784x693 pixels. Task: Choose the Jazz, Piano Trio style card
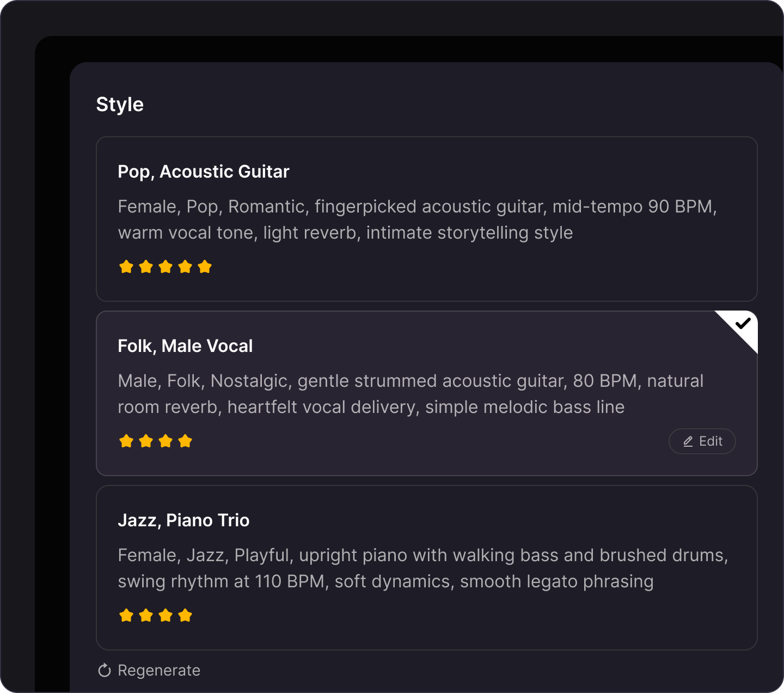(427, 568)
